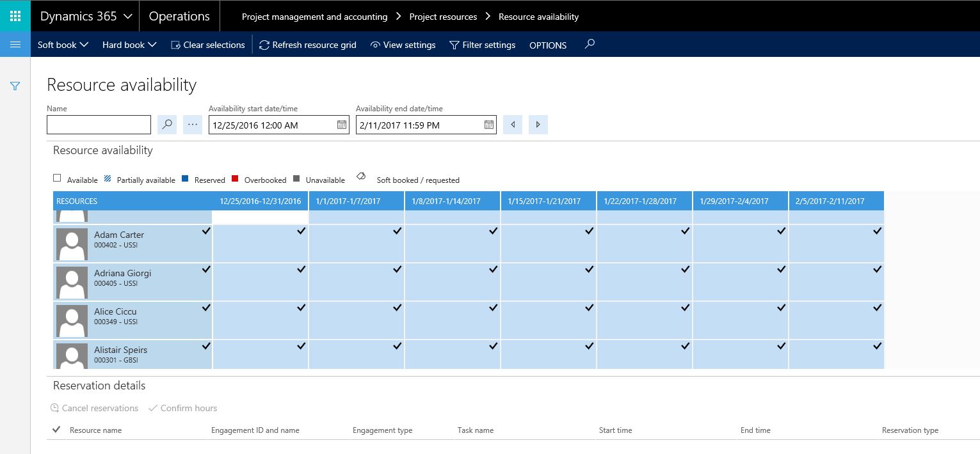
Task: Open calendar picker for availability start date
Action: [x=342, y=125]
